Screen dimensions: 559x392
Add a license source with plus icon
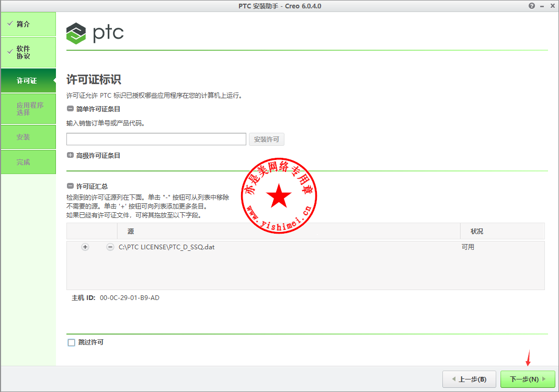click(x=85, y=247)
